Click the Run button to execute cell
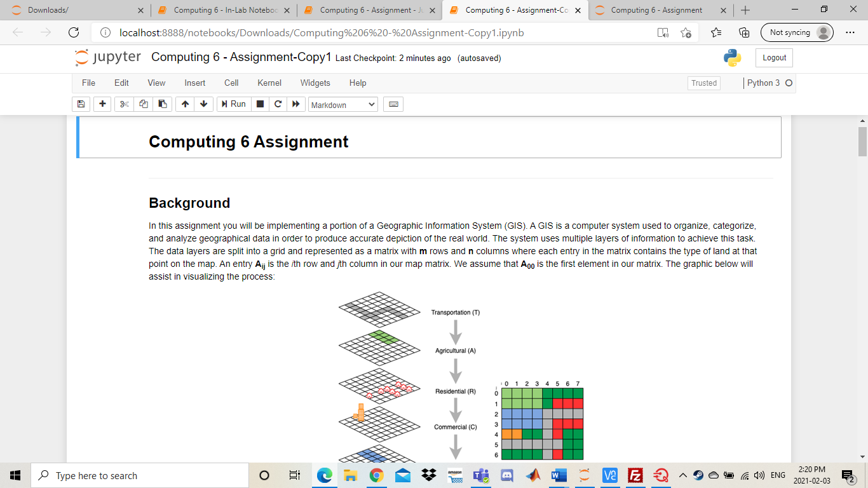868x488 pixels. [x=233, y=104]
